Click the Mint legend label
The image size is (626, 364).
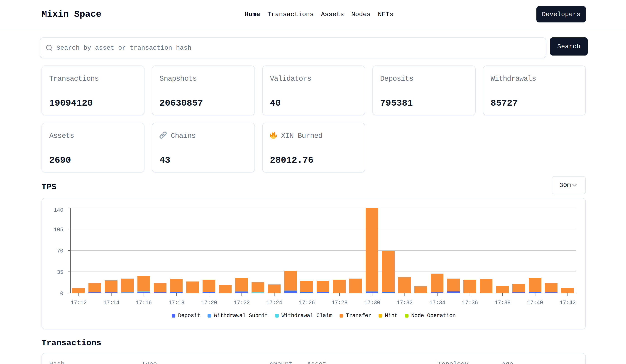(x=391, y=315)
